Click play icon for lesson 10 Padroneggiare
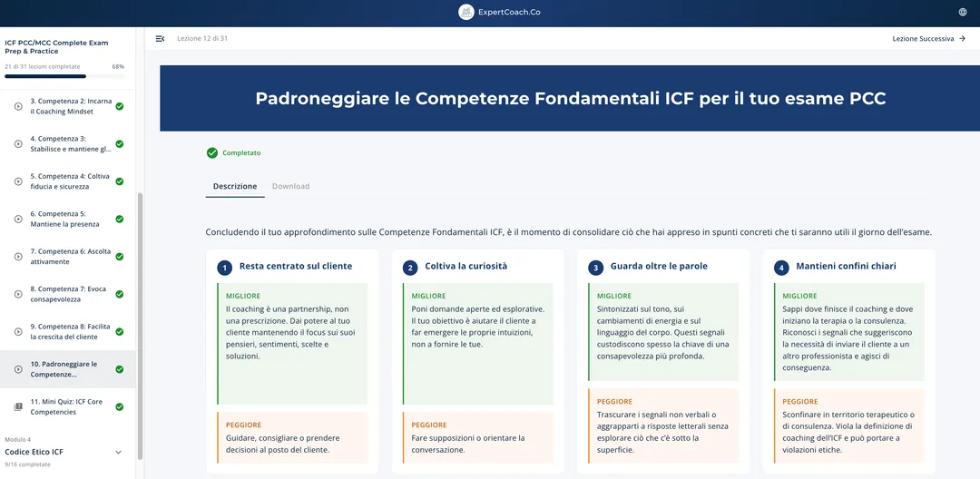 point(18,369)
